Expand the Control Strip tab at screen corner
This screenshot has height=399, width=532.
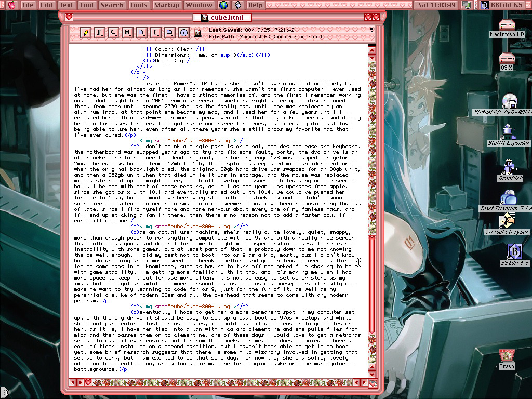pos(5,393)
